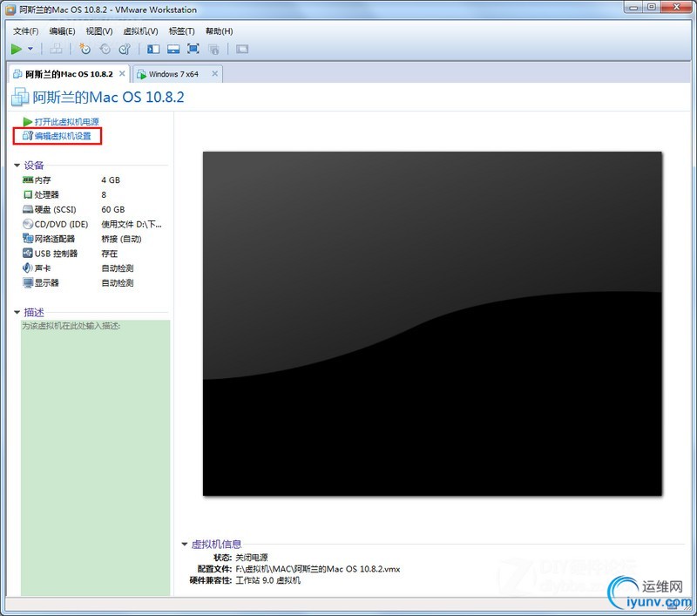
Task: Click 编辑虚拟机设置 link
Action: [x=63, y=136]
